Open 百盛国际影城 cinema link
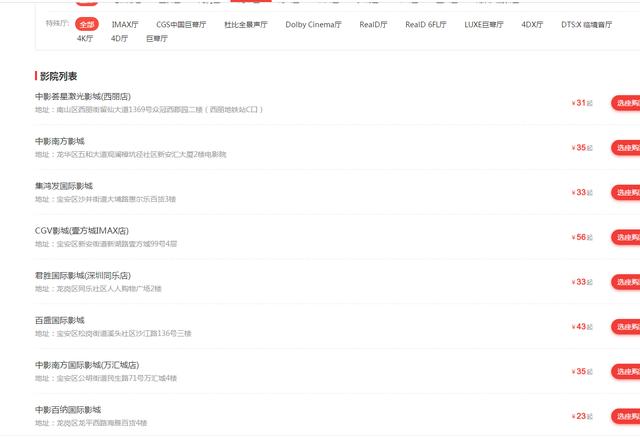The image size is (640, 444). (x=60, y=320)
